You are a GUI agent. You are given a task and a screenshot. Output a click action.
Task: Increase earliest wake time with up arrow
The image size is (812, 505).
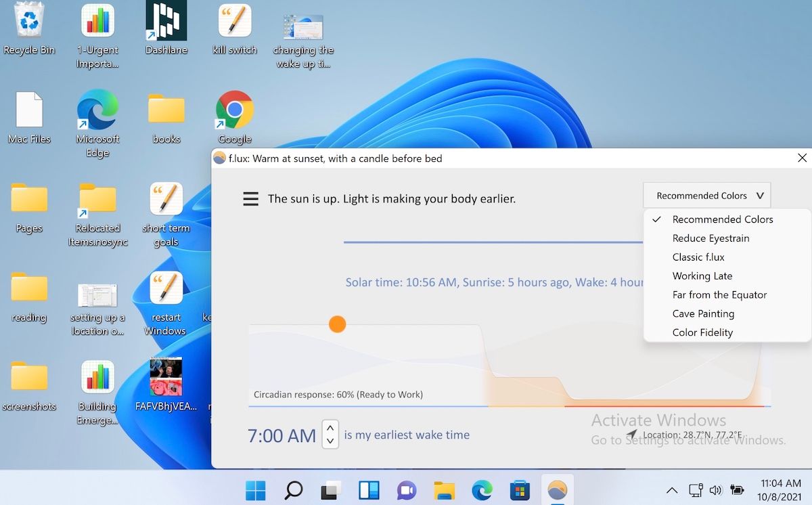[330, 428]
